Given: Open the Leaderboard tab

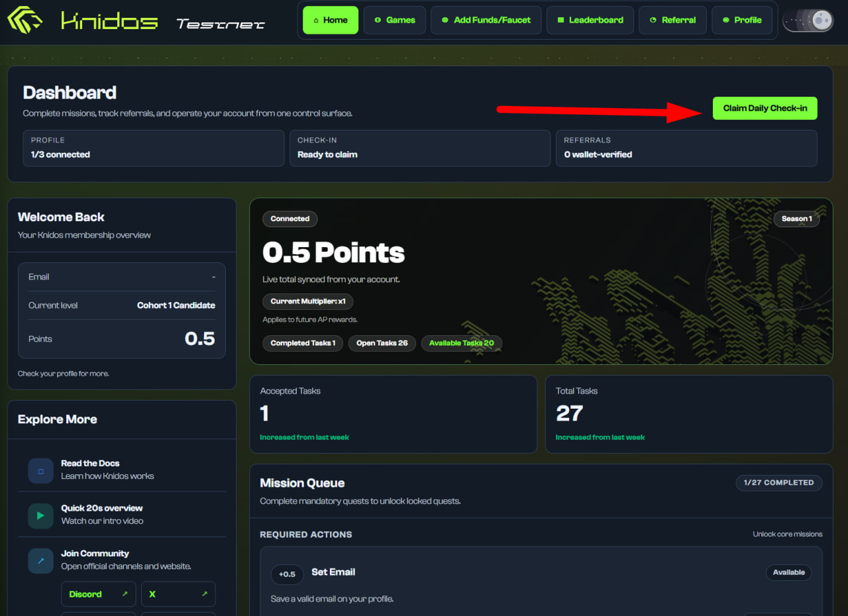Looking at the screenshot, I should click(x=590, y=20).
